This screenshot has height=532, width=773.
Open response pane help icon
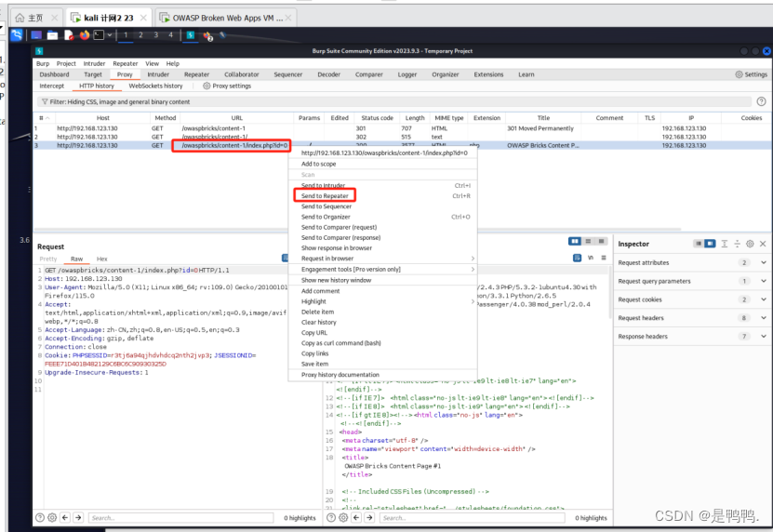331,518
